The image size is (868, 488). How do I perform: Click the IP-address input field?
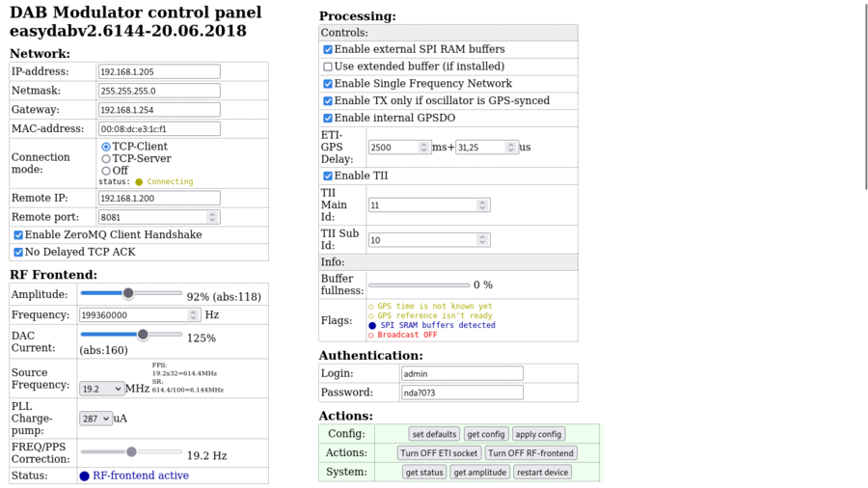159,72
